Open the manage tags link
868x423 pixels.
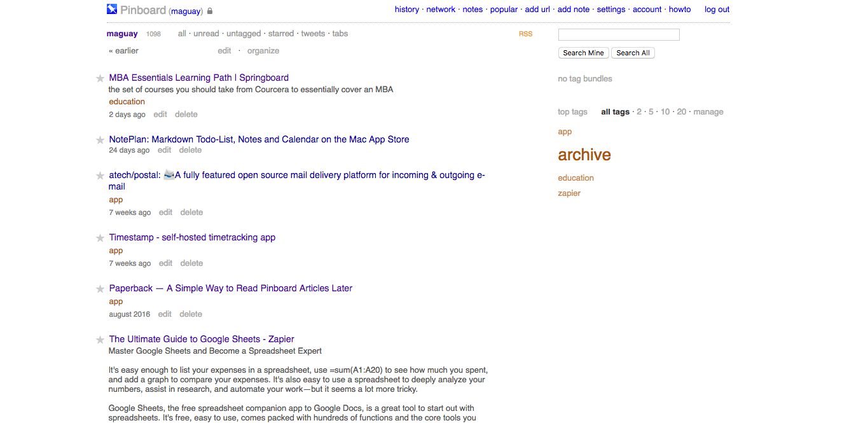[708, 112]
